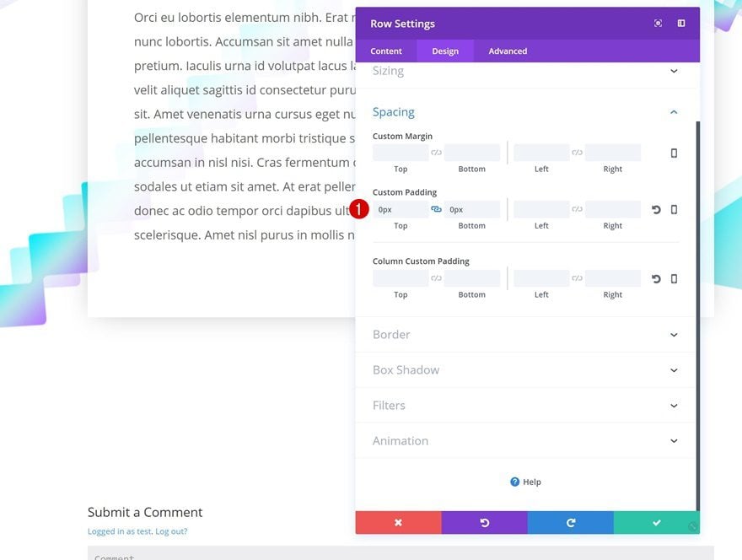The width and height of the screenshot is (742, 560).
Task: Click the Custom Padding Left field
Action: click(542, 209)
